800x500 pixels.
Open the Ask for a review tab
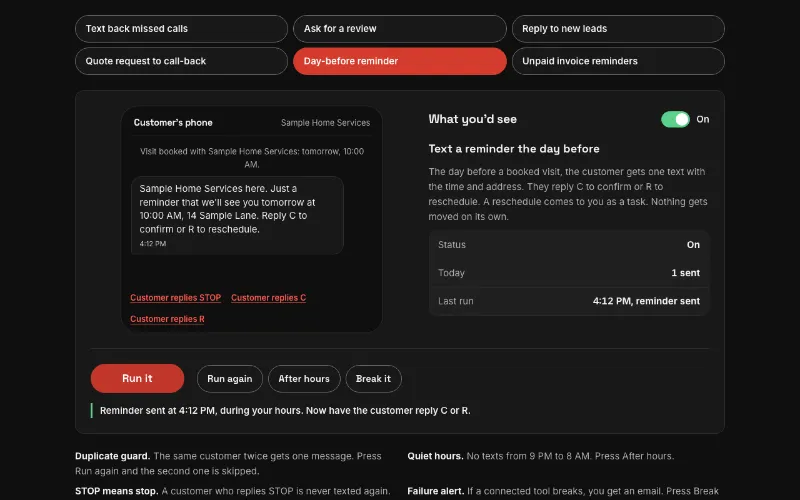pyautogui.click(x=399, y=29)
